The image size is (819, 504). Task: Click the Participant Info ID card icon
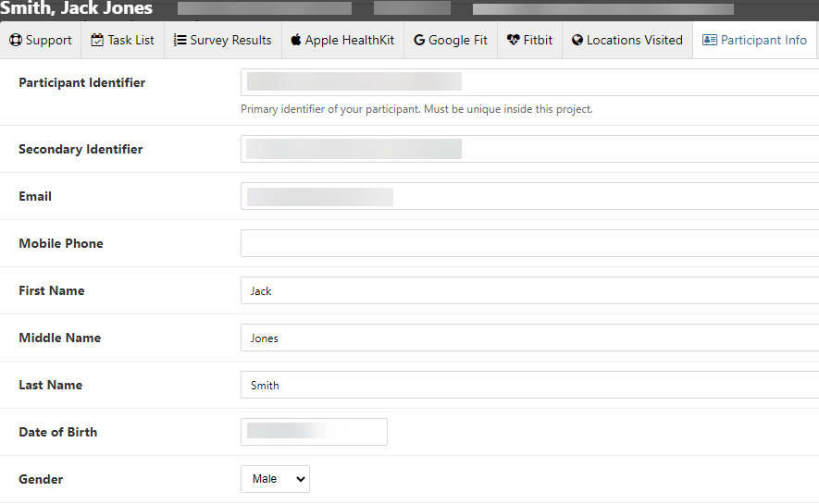(710, 41)
